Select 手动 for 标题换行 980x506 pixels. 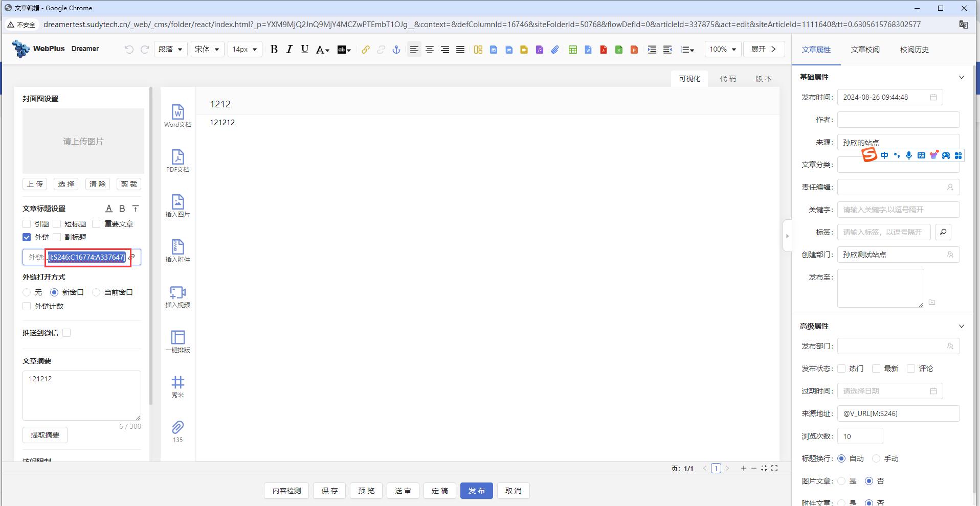pos(876,458)
